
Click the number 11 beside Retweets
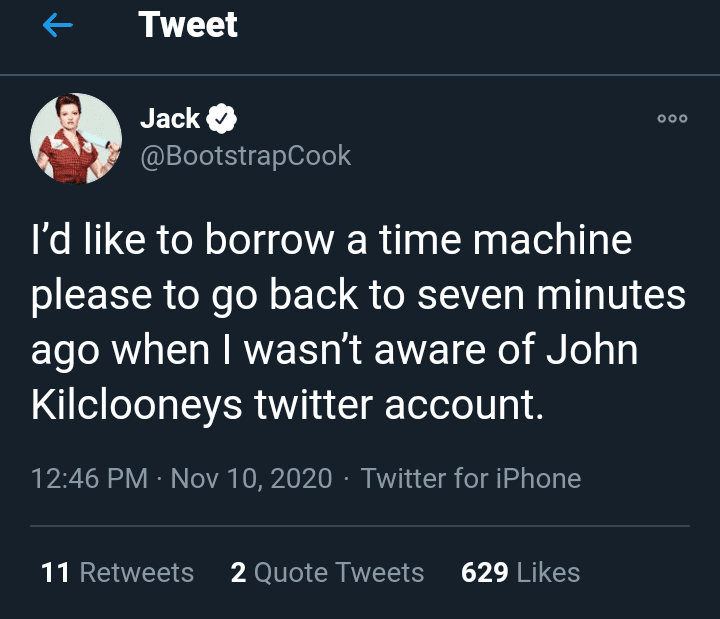click(55, 573)
